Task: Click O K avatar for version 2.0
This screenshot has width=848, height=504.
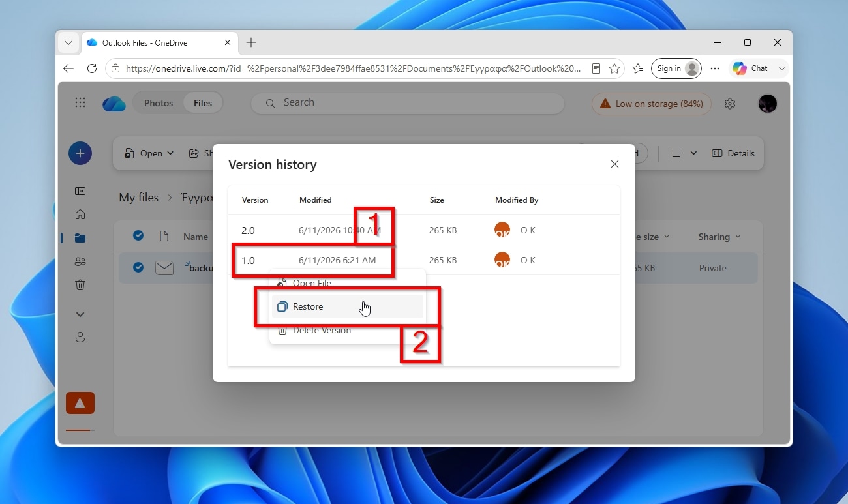Action: coord(502,230)
